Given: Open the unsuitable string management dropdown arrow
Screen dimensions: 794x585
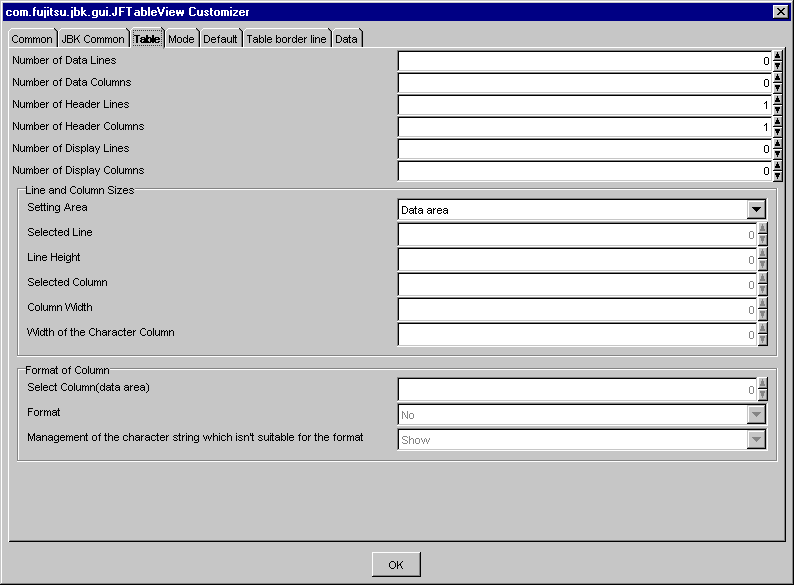Looking at the screenshot, I should click(756, 440).
